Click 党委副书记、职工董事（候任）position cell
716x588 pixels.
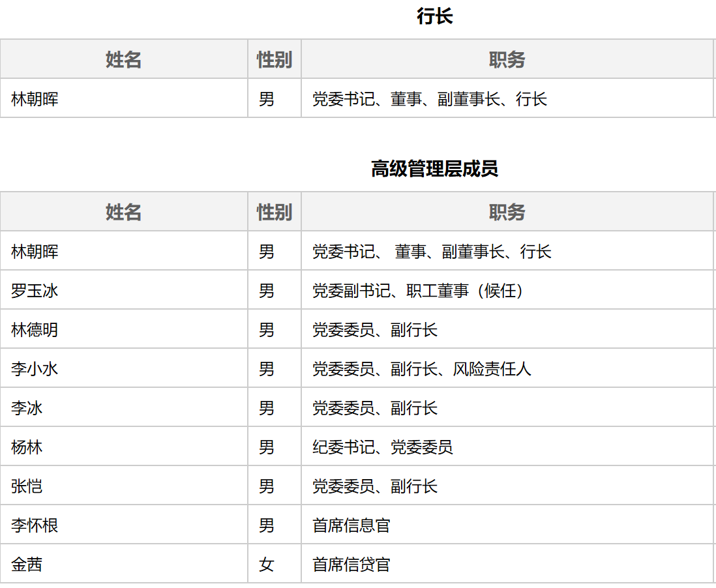[418, 291]
